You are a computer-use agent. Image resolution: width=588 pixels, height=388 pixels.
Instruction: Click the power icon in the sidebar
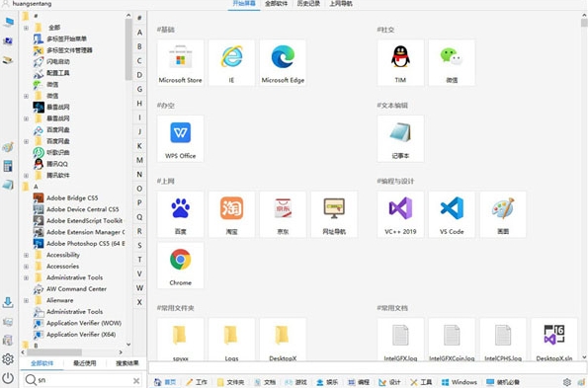[x=8, y=378]
